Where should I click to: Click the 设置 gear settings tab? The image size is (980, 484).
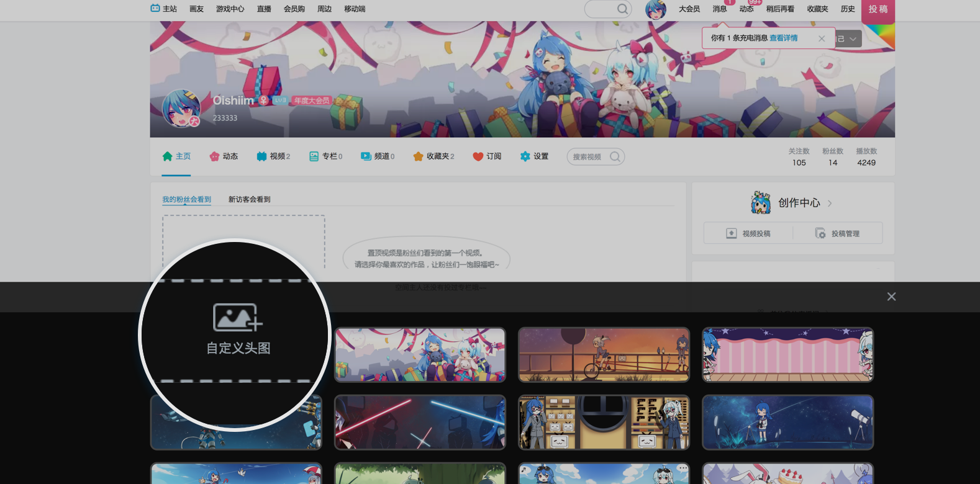tap(534, 156)
